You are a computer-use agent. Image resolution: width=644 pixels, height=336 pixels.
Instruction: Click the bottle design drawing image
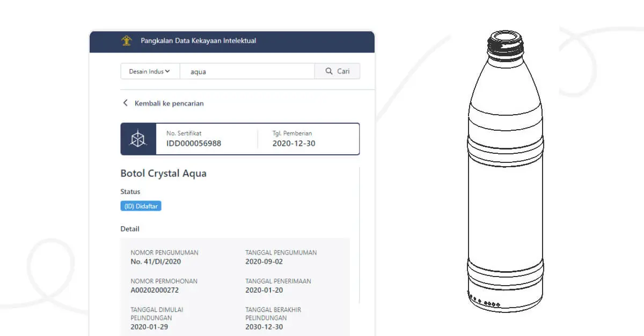coord(504,170)
